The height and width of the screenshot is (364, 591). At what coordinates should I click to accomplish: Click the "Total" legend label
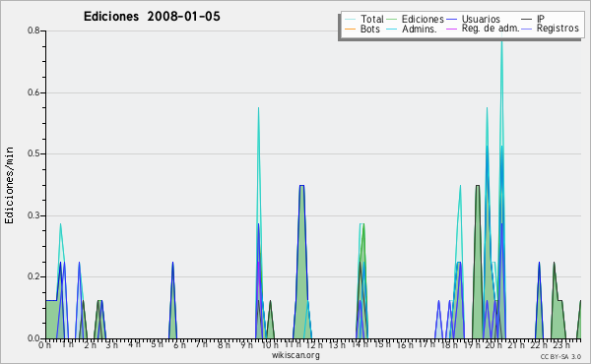(x=372, y=19)
